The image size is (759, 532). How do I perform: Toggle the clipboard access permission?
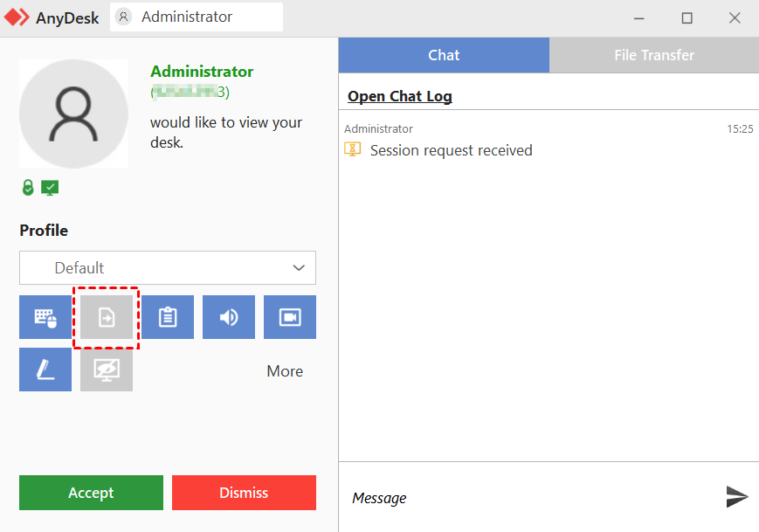click(x=168, y=317)
